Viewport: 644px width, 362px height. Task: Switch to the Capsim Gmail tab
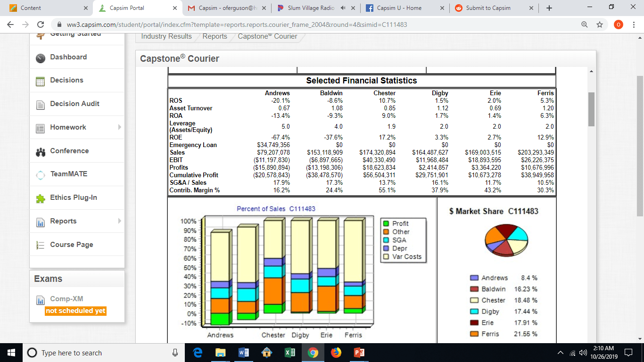click(227, 8)
